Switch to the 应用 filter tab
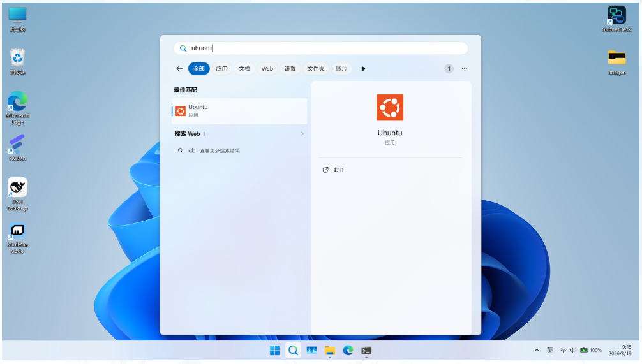The width and height of the screenshot is (642, 364). click(221, 69)
